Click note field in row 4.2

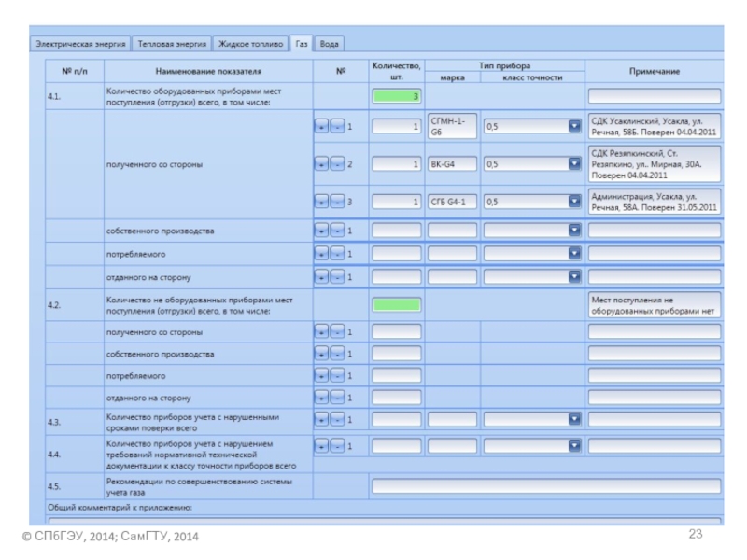[654, 305]
